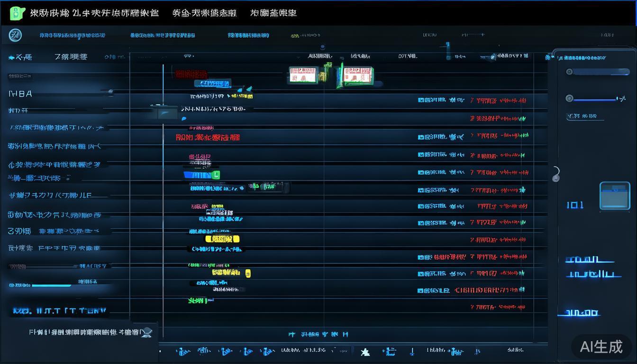Screen dimensions: 637x364
Task: Click the laptop icon at bottom left
Action: pos(146,332)
